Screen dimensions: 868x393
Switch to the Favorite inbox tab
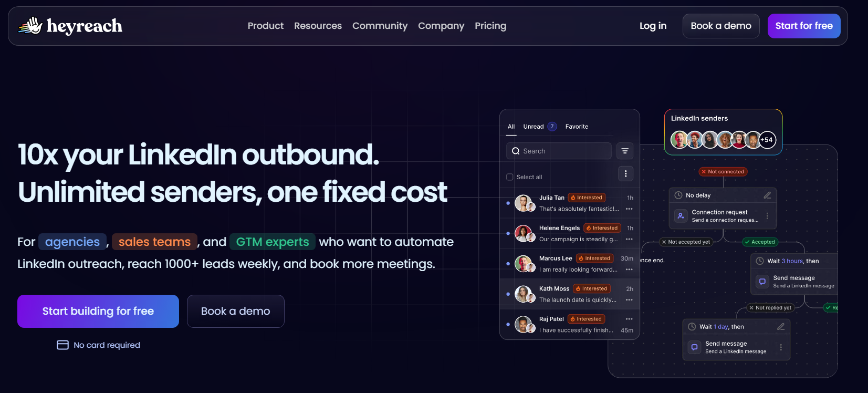577,127
